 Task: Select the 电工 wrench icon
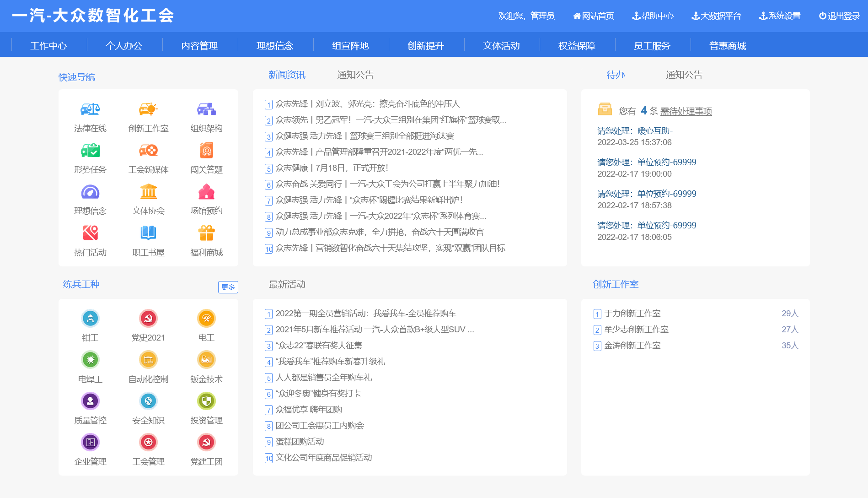(206, 319)
